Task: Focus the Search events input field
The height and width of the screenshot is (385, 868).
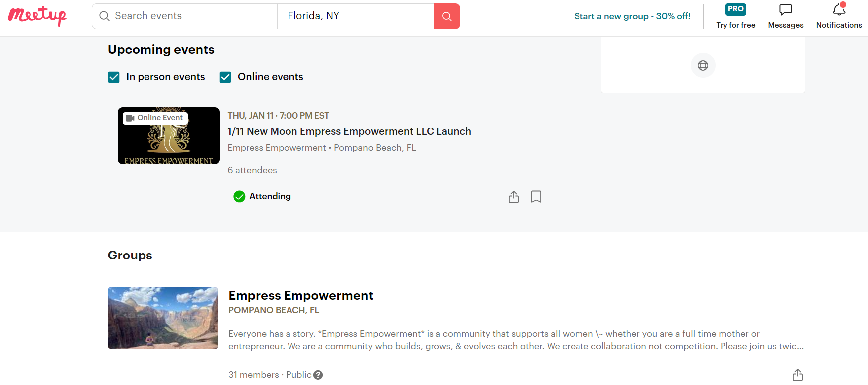Action: coord(185,16)
